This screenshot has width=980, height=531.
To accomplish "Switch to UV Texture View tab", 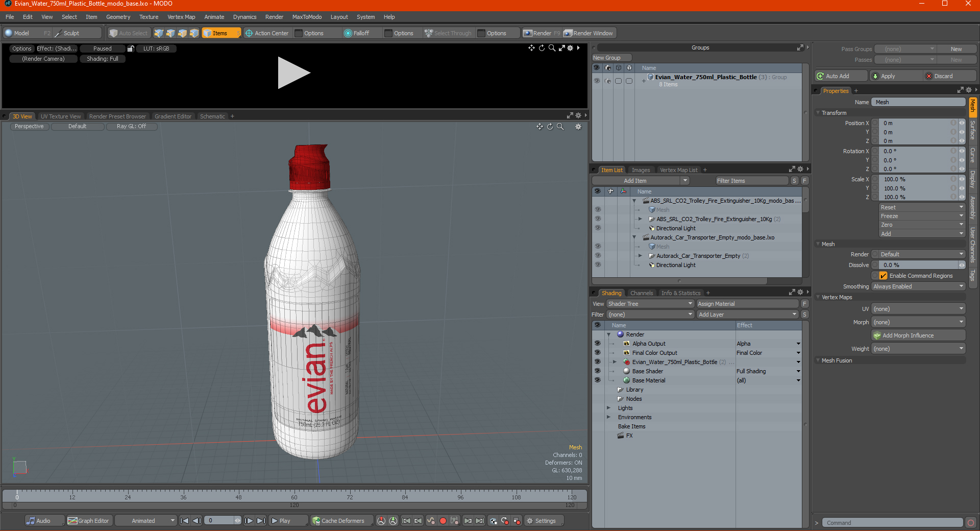I will (x=61, y=116).
